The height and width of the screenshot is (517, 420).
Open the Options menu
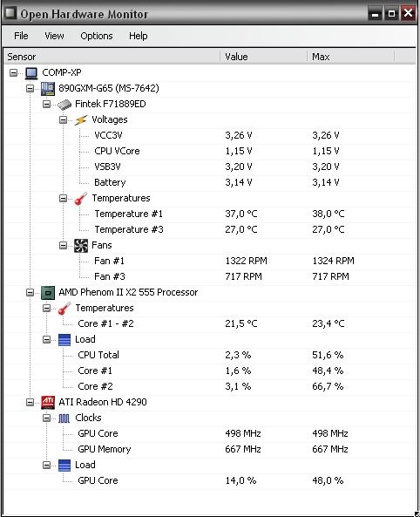coord(97,36)
